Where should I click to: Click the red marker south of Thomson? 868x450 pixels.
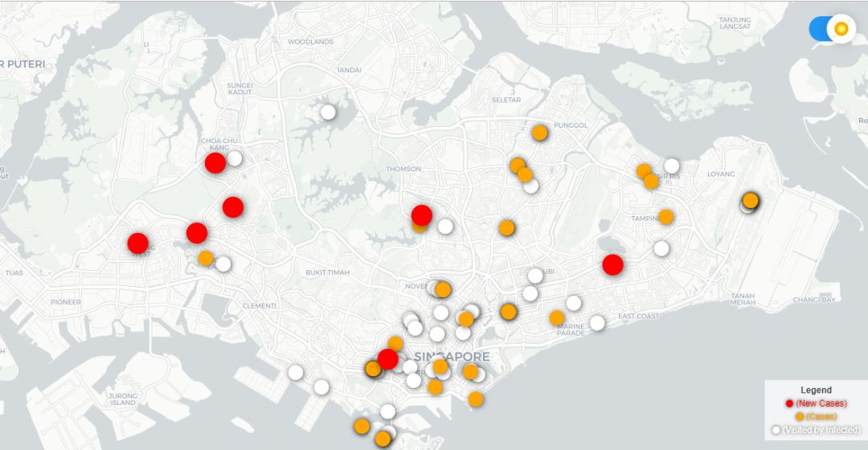[421, 215]
